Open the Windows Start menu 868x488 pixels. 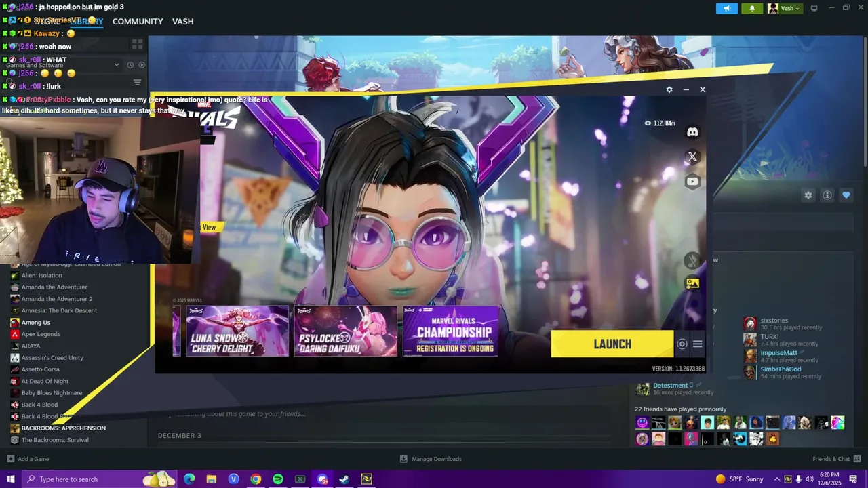[x=10, y=479]
